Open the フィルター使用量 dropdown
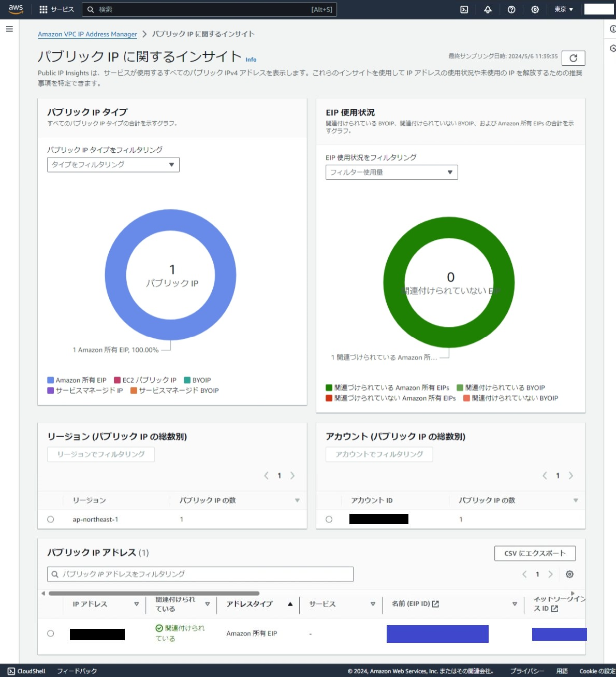This screenshot has width=616, height=677. pos(392,172)
